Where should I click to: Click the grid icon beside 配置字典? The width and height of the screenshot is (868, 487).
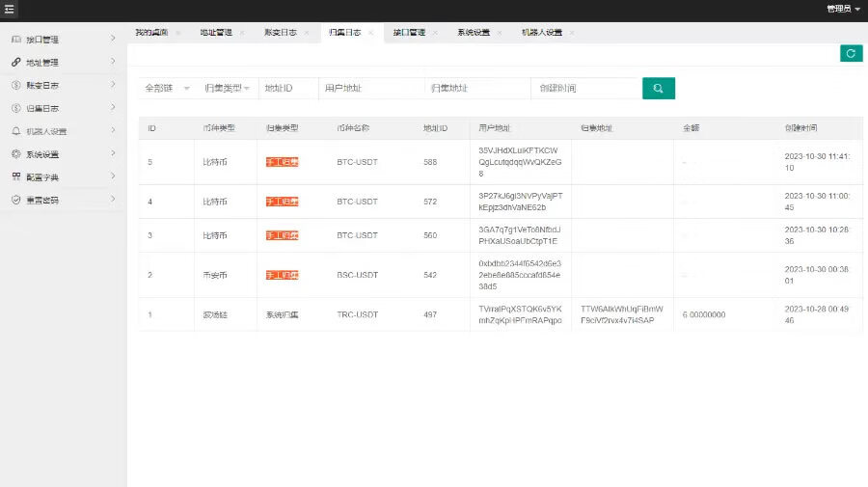15,177
